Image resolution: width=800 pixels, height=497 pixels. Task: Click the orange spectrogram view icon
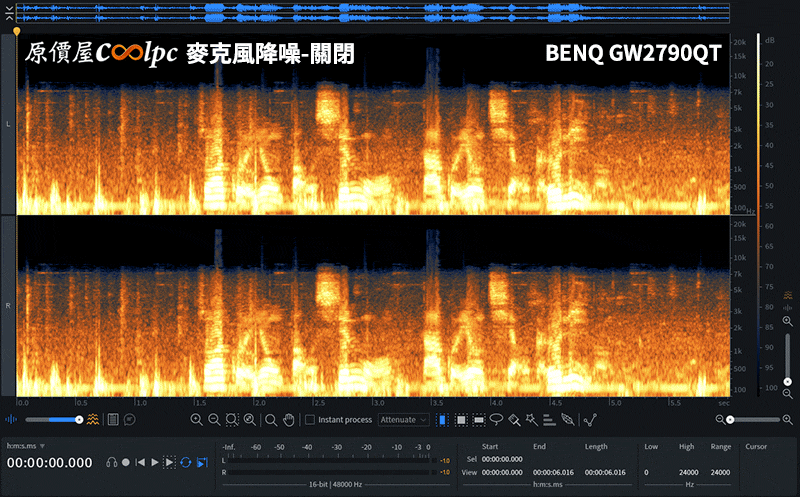tap(93, 419)
